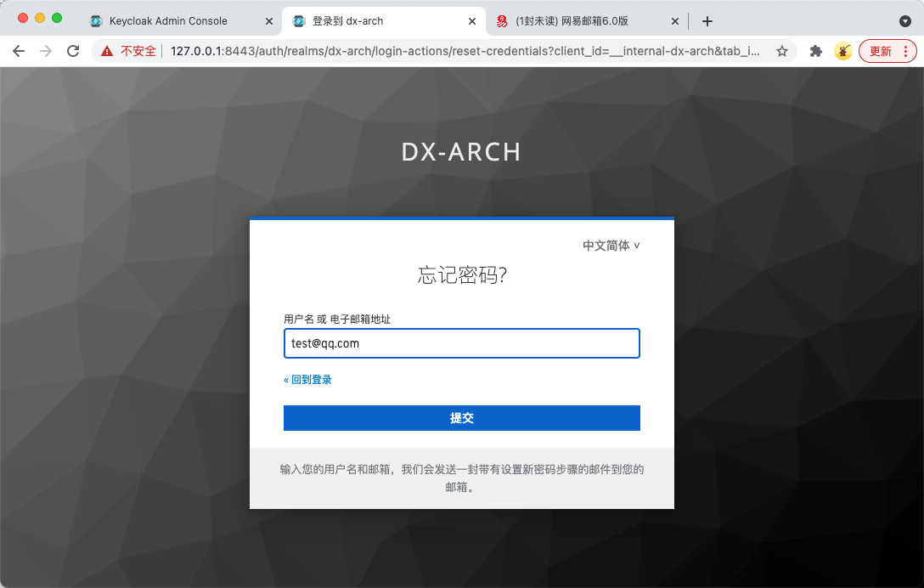Click the not-secure warning triangle icon

click(x=107, y=51)
